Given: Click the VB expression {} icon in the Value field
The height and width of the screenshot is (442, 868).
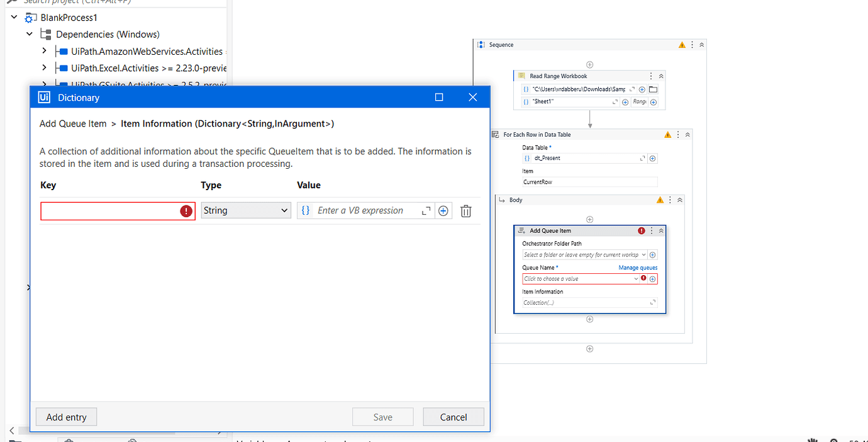Looking at the screenshot, I should [306, 210].
